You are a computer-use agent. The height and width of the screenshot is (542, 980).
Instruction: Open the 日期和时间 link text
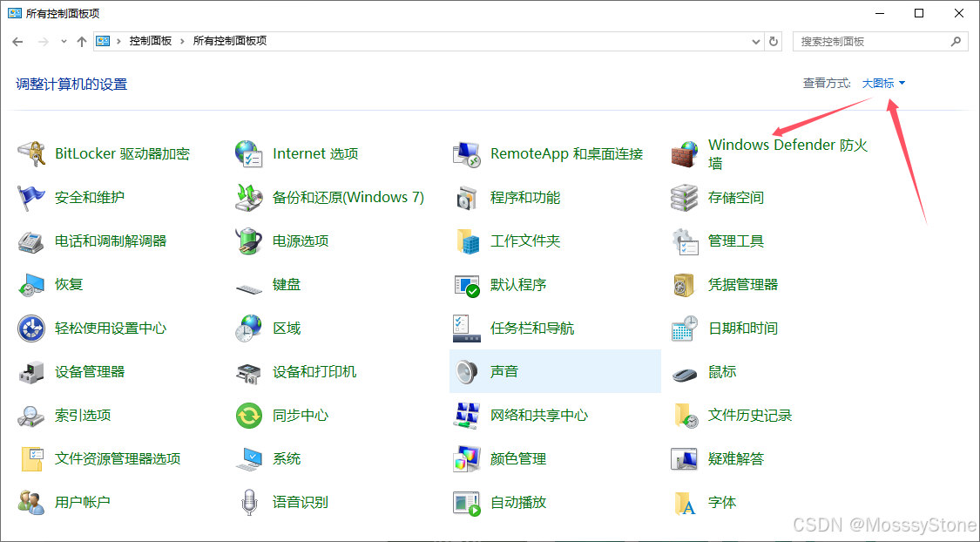[742, 329]
